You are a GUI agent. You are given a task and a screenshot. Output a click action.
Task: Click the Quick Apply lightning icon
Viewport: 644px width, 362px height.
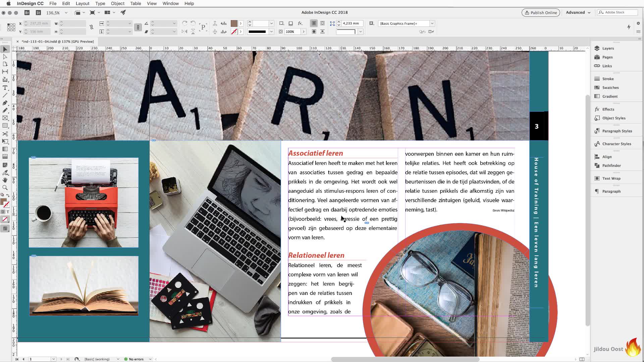(x=629, y=27)
